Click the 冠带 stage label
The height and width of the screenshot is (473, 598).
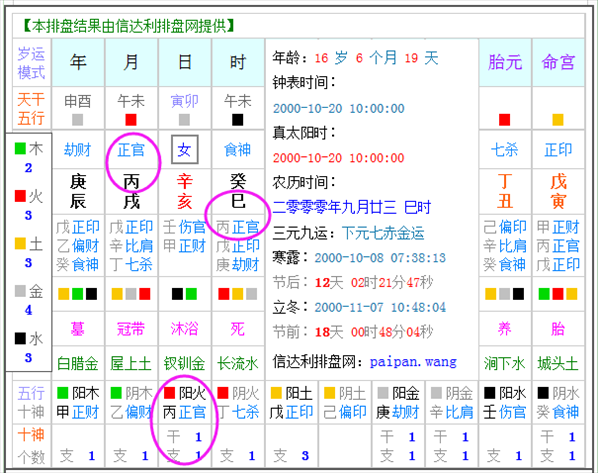[x=131, y=329]
